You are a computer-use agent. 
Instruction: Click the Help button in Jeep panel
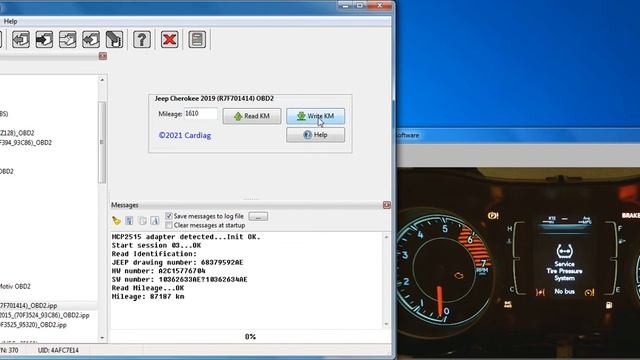(316, 135)
